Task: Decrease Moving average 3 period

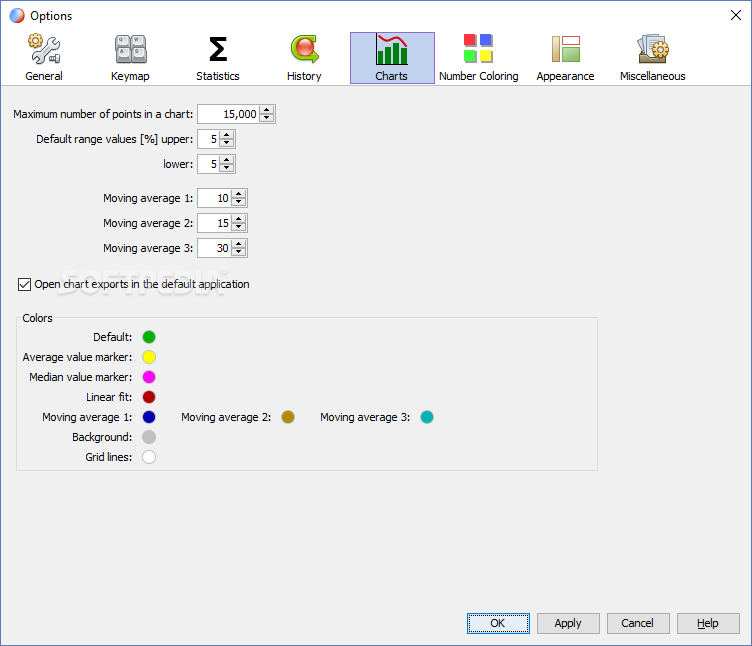Action: [239, 252]
